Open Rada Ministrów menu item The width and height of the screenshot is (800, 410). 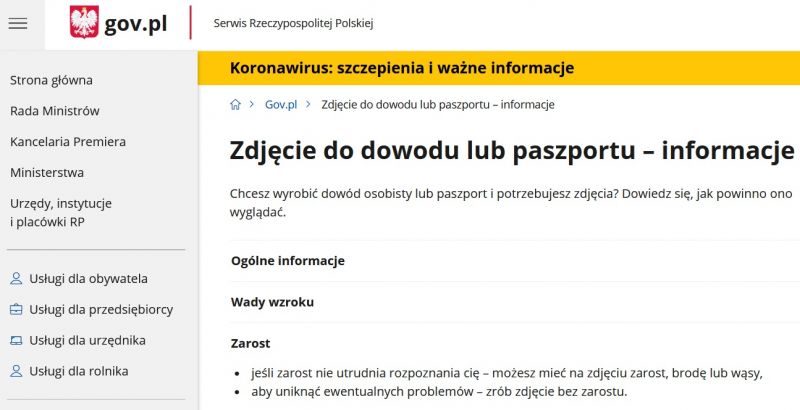tap(55, 111)
